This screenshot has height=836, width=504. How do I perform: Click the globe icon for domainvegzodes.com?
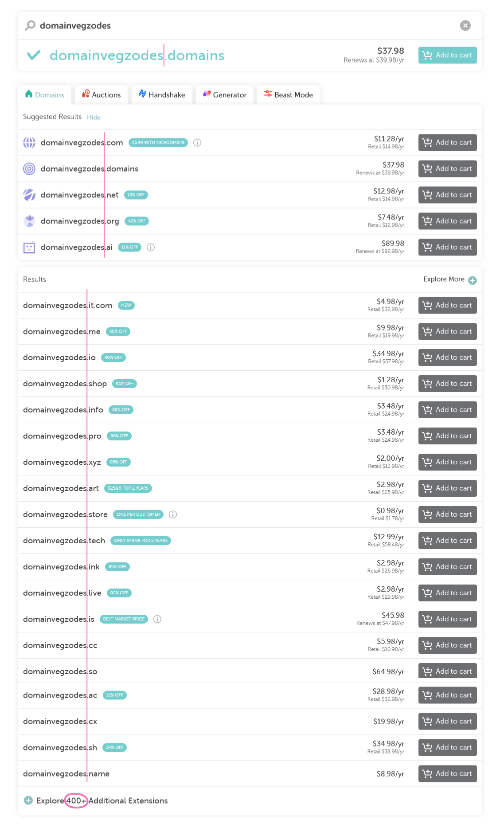coord(29,143)
